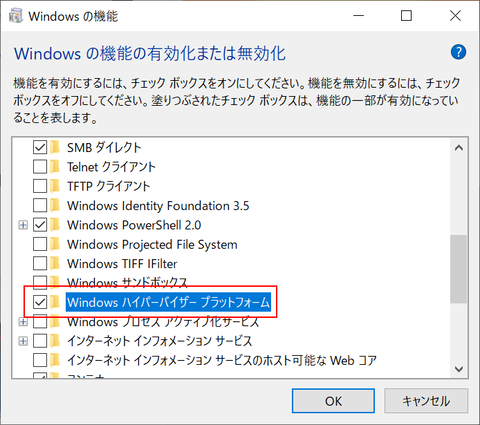The width and height of the screenshot is (480, 425).
Task: Click the キャンセル button
Action: click(x=426, y=401)
